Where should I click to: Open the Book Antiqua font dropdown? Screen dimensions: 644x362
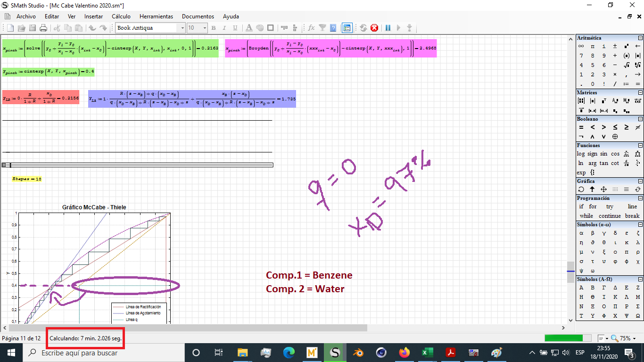[x=182, y=28]
